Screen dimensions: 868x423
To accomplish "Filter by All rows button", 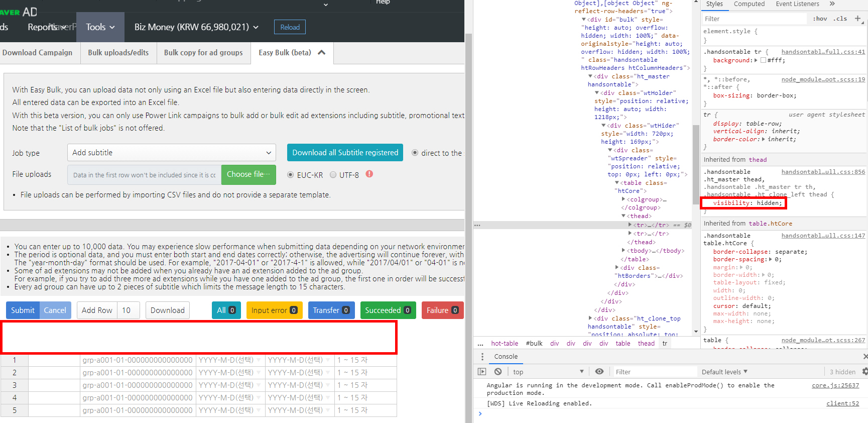I will coord(226,310).
